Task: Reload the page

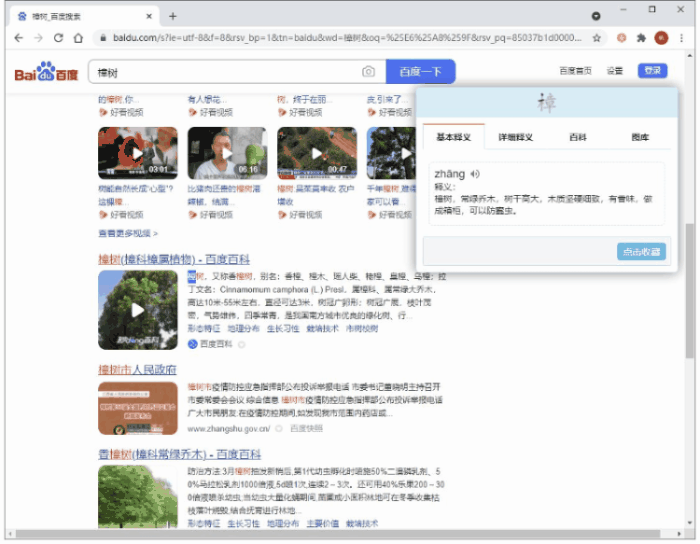Action: [58, 38]
